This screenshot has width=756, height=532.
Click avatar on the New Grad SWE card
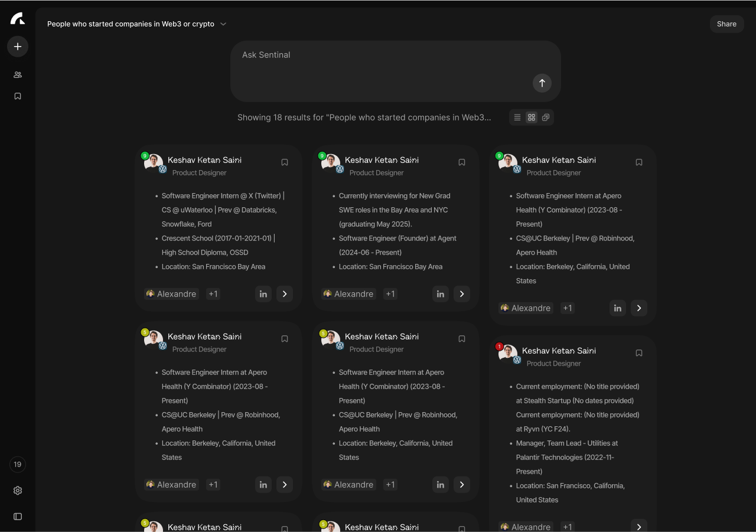(331, 163)
